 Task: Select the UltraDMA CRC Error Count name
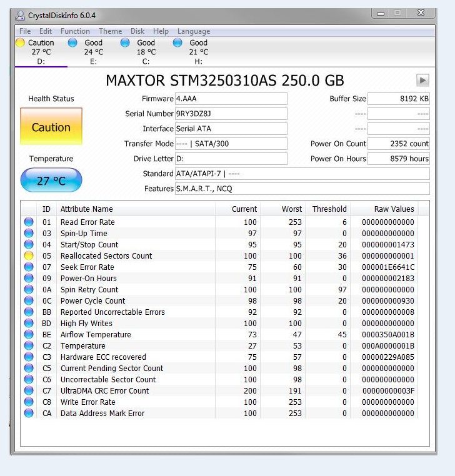(x=105, y=390)
